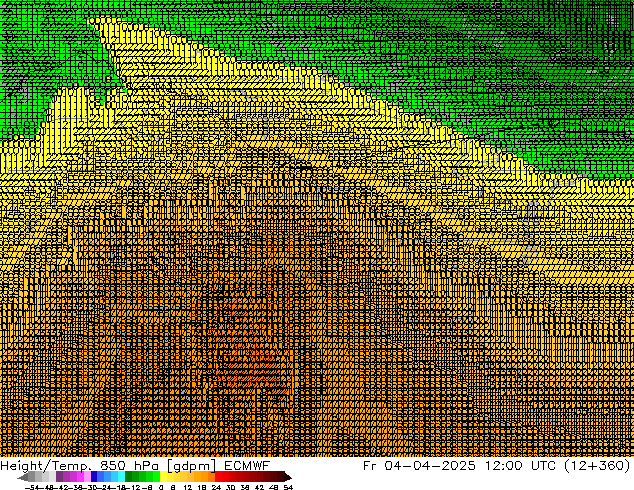
Task: Select the dark purple swatch above the -42 label
Action: pos(60,476)
